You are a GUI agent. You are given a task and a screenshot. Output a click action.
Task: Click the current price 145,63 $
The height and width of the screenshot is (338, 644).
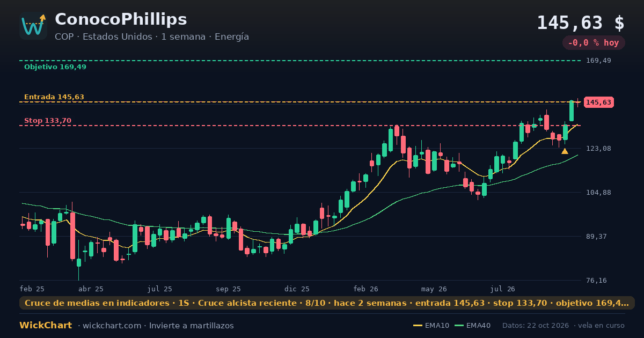(581, 23)
